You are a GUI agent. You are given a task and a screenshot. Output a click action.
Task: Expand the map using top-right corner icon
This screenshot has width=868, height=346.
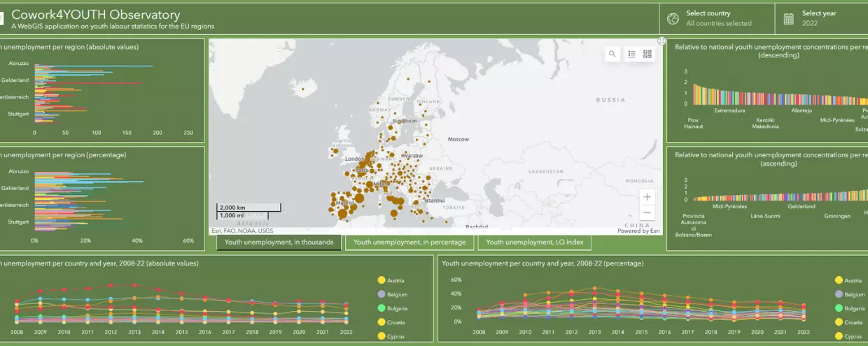click(x=661, y=41)
